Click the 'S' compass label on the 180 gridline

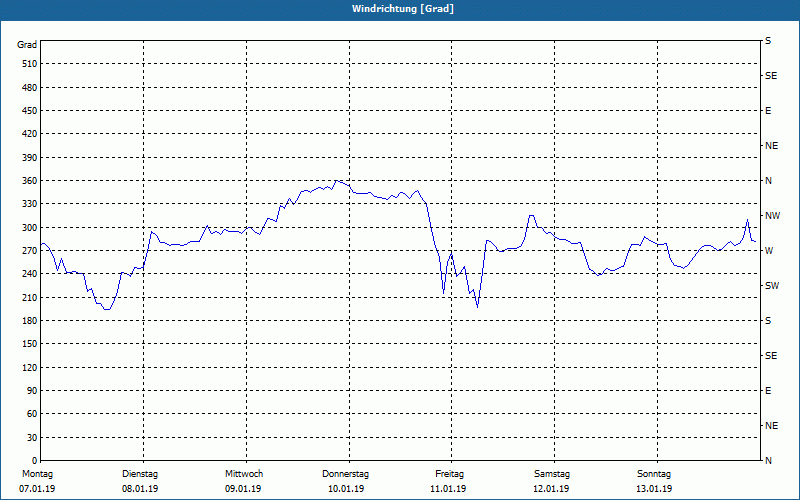[x=768, y=321]
